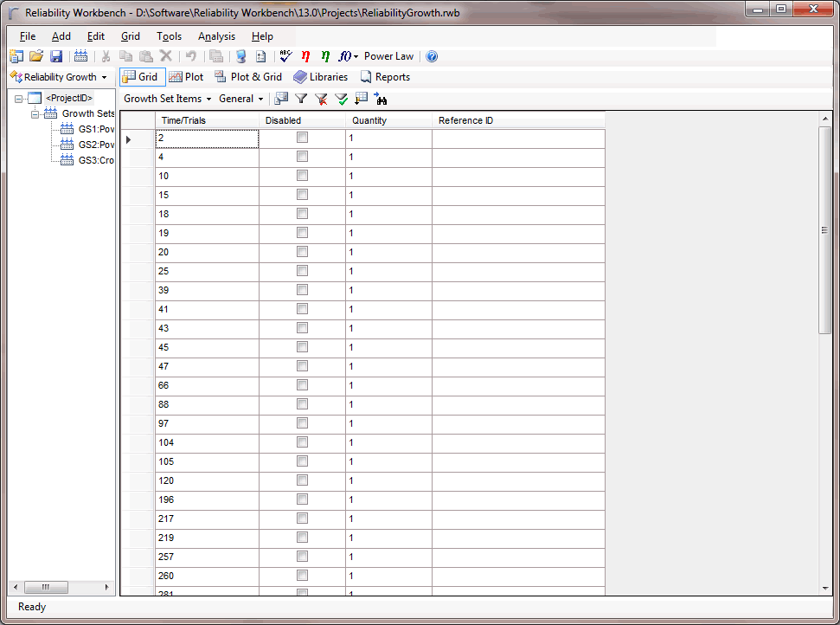This screenshot has width=840, height=625.
Task: Collapse the ProjectID tree node
Action: point(19,98)
